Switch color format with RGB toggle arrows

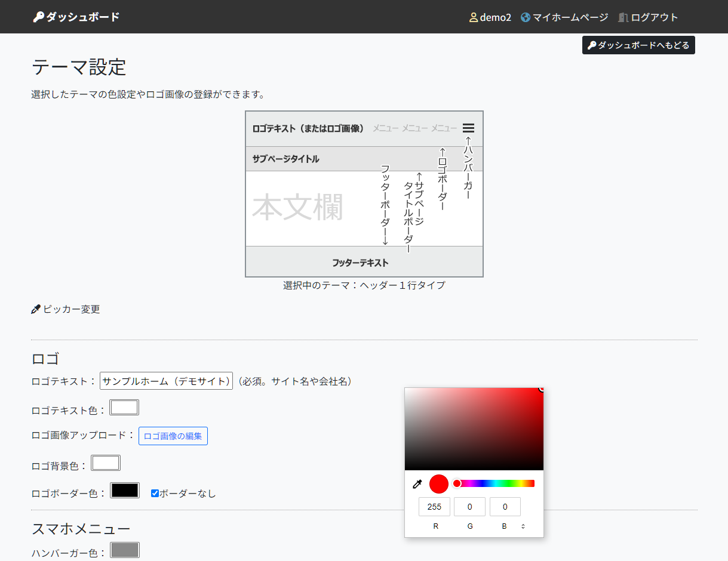(x=523, y=526)
